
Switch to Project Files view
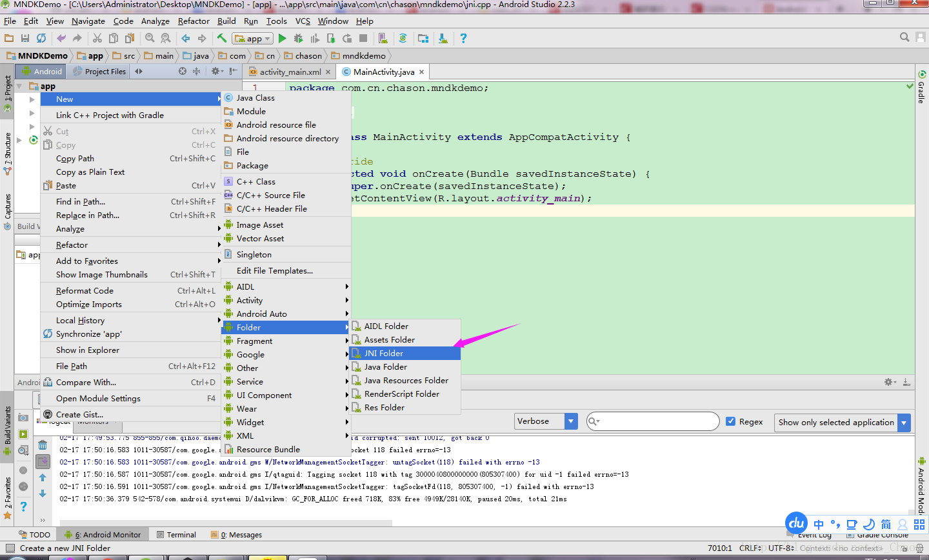click(99, 71)
